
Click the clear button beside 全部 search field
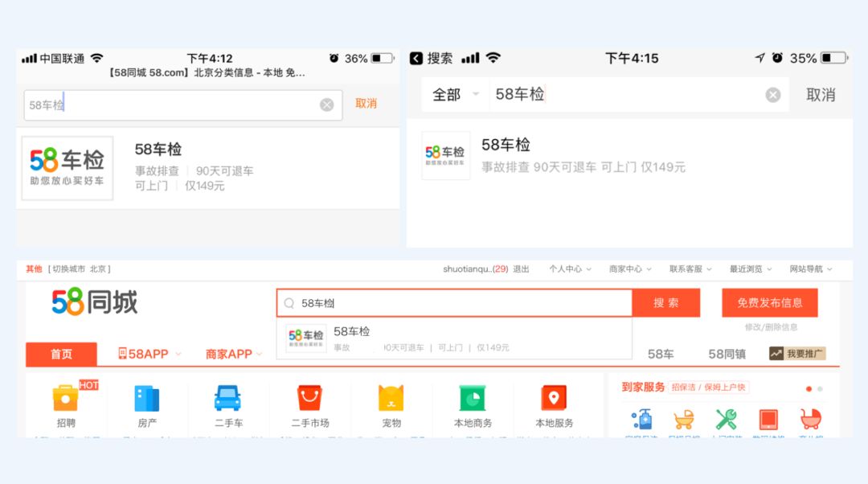pos(773,95)
